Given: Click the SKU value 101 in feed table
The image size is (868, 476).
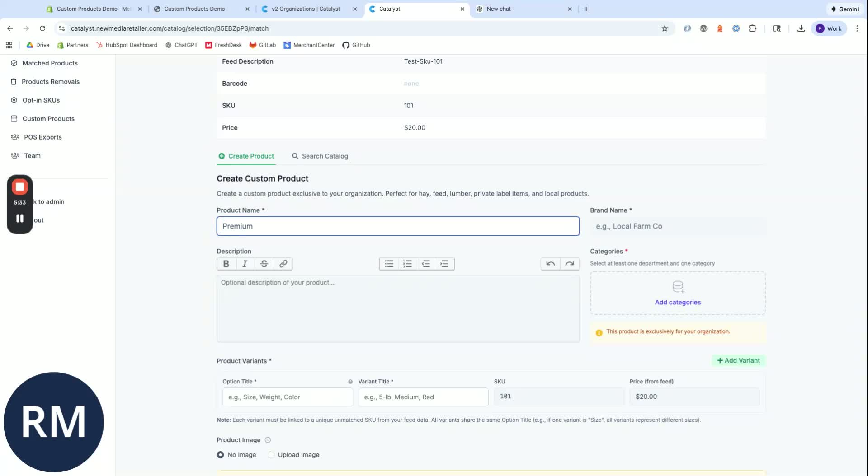Looking at the screenshot, I should coord(408,106).
